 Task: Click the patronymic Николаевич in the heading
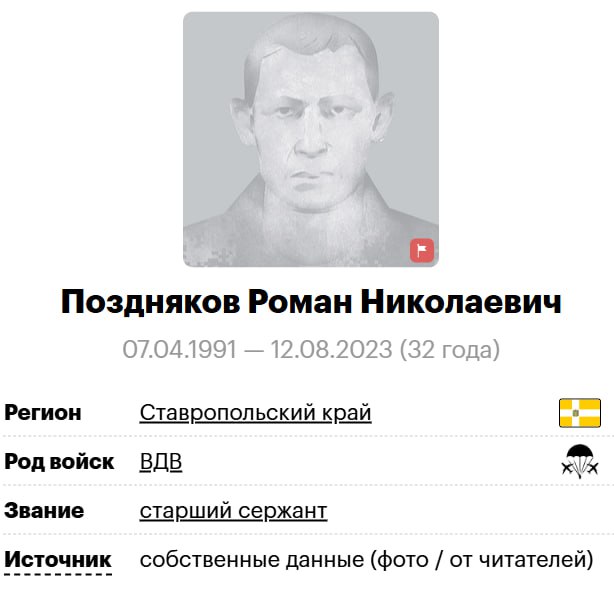coord(461,303)
